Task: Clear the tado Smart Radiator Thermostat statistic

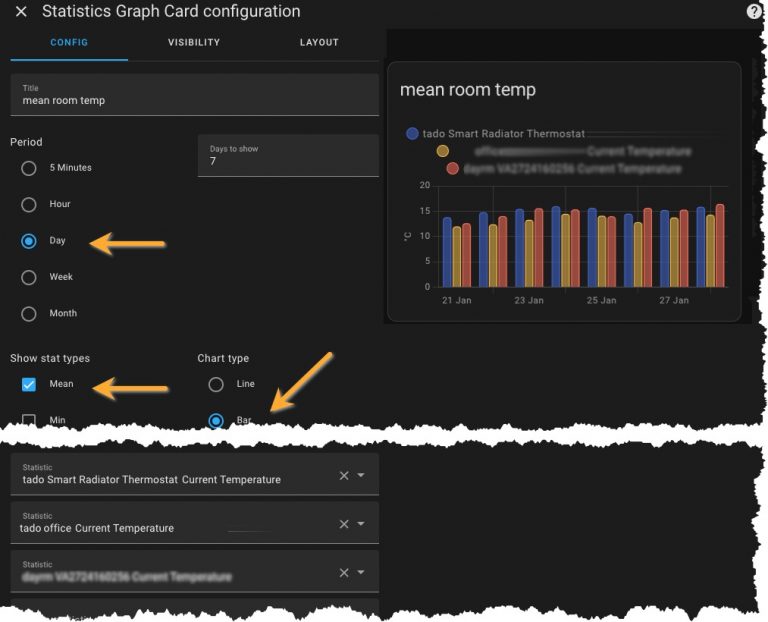Action: tap(344, 476)
